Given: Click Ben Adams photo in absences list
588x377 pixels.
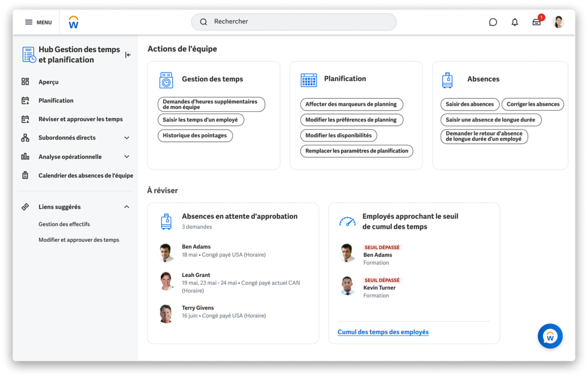Looking at the screenshot, I should [166, 252].
